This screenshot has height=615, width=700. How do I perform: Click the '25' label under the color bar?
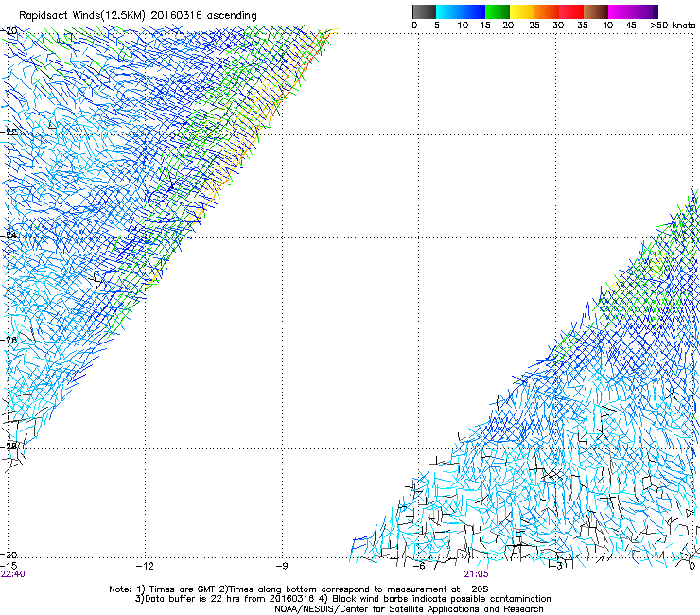[x=534, y=25]
